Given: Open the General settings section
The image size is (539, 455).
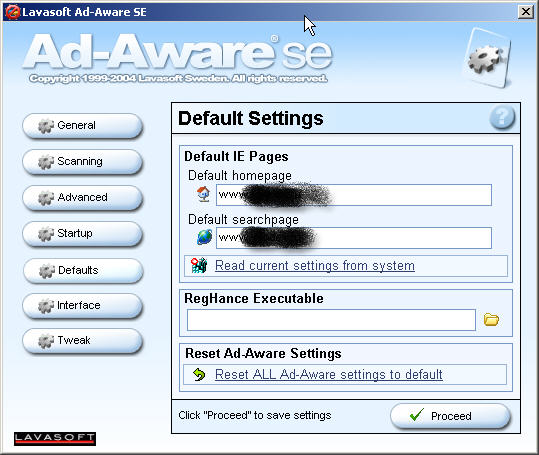Looking at the screenshot, I should (x=82, y=126).
